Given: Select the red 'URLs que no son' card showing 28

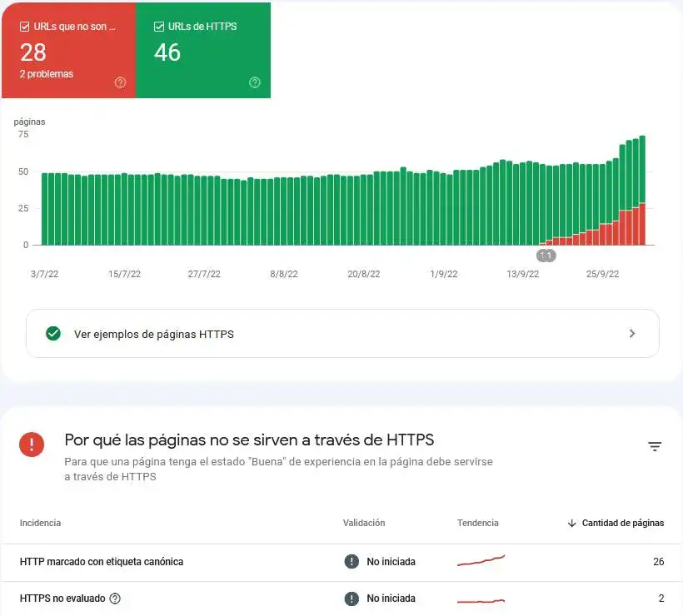Looking at the screenshot, I should click(69, 50).
